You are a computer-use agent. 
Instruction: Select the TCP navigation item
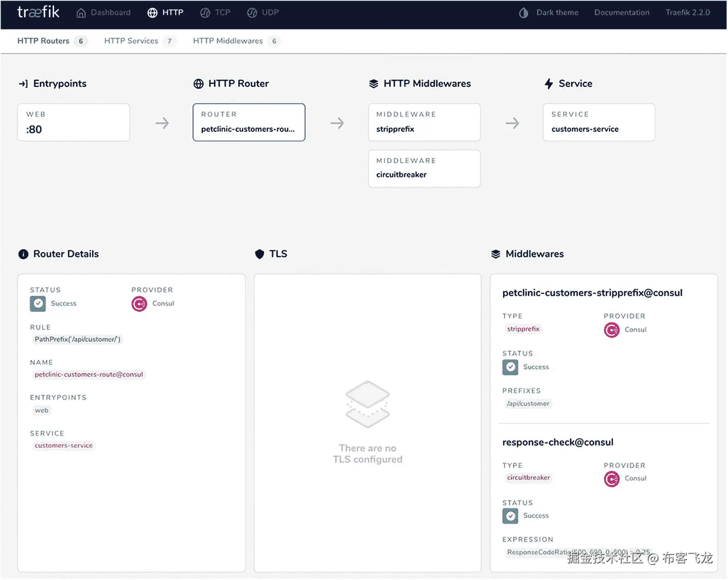215,13
